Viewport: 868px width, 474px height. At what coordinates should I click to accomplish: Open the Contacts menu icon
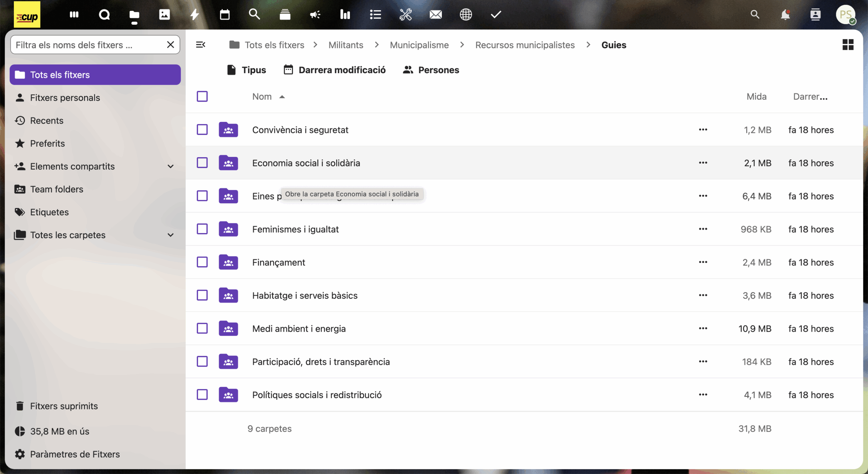815,15
